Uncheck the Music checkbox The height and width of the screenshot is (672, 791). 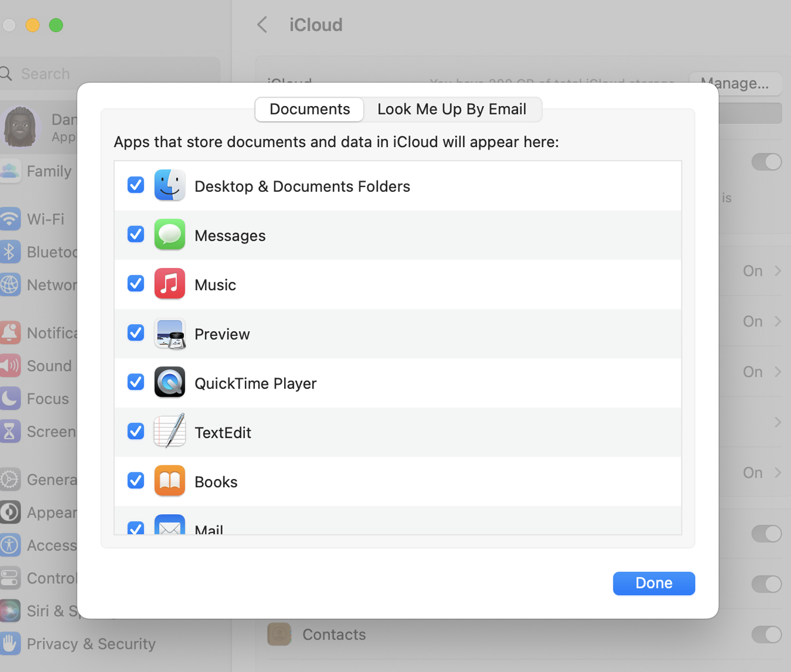coord(136,284)
